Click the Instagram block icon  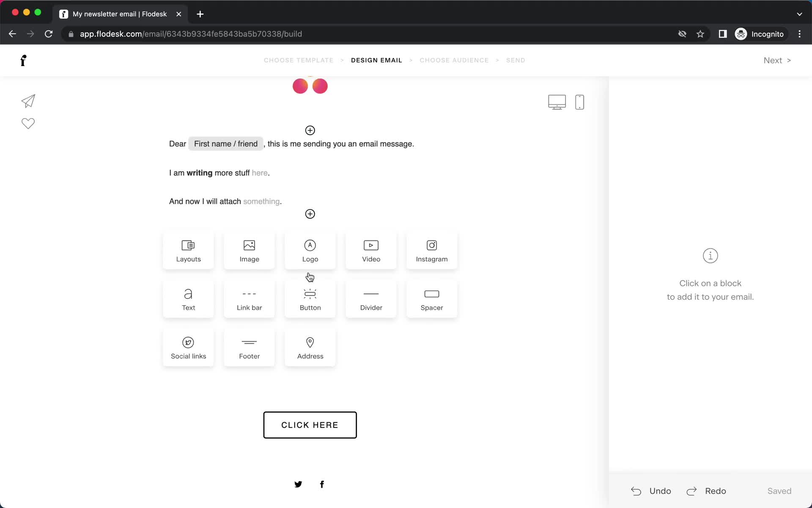point(432,251)
